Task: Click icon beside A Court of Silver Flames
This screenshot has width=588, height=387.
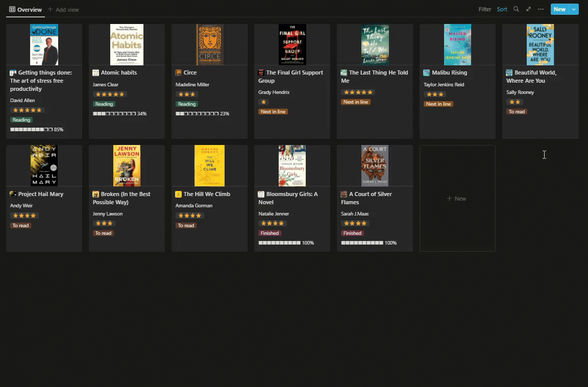Action: pos(344,194)
